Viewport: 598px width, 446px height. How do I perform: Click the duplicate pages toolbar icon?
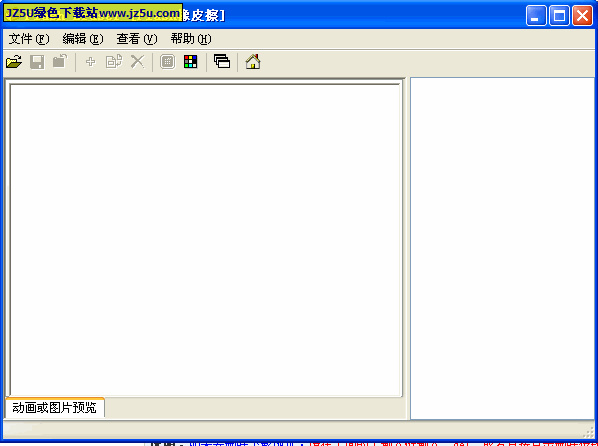click(114, 61)
